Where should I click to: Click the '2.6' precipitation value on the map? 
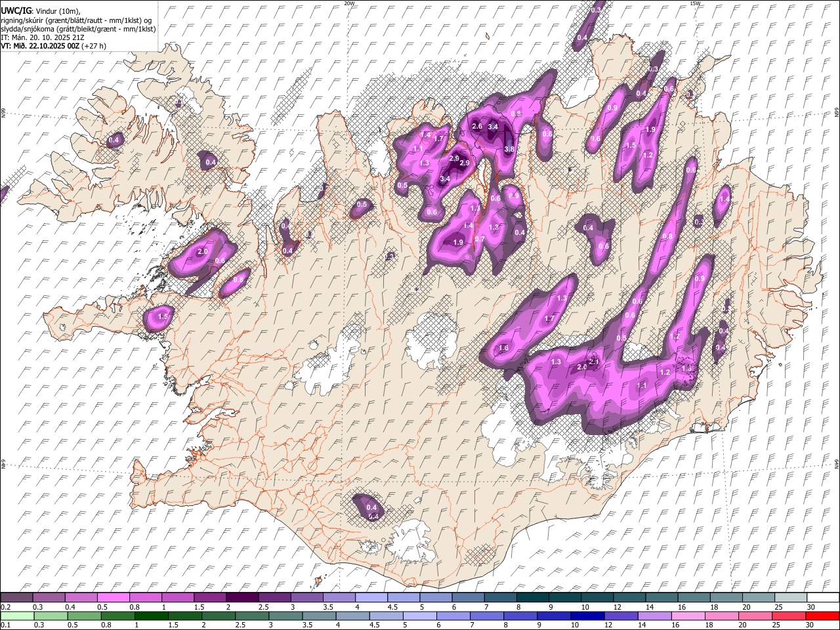477,126
